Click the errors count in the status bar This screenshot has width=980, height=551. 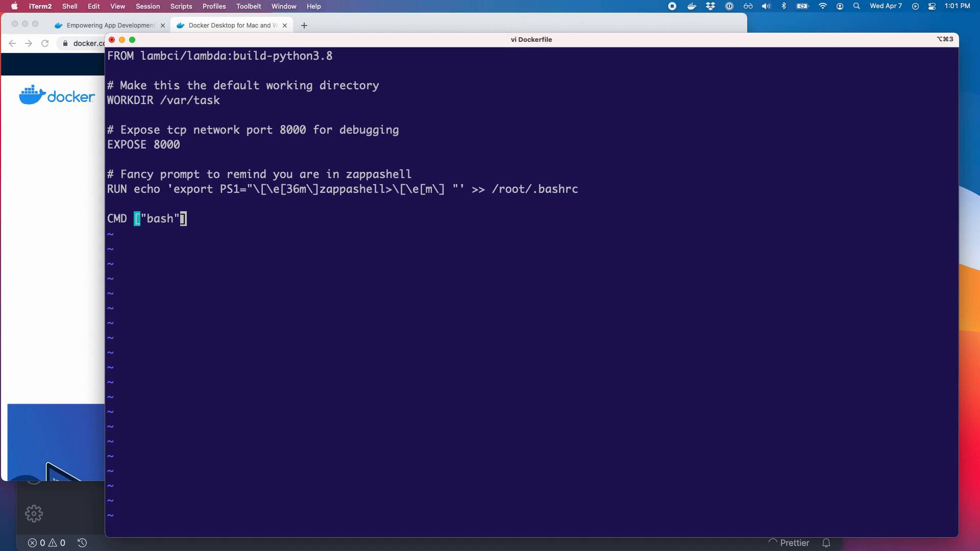click(37, 543)
